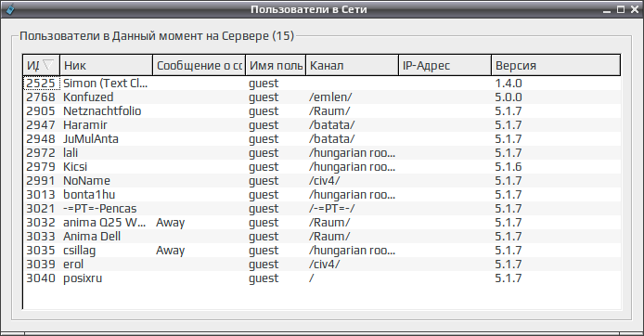Click ID 3040 cell
Image resolution: width=644 pixels, height=336 pixels.
(x=41, y=278)
